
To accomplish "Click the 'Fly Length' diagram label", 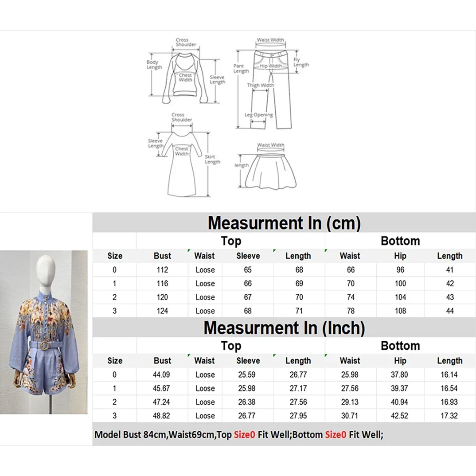I will click(x=301, y=62).
